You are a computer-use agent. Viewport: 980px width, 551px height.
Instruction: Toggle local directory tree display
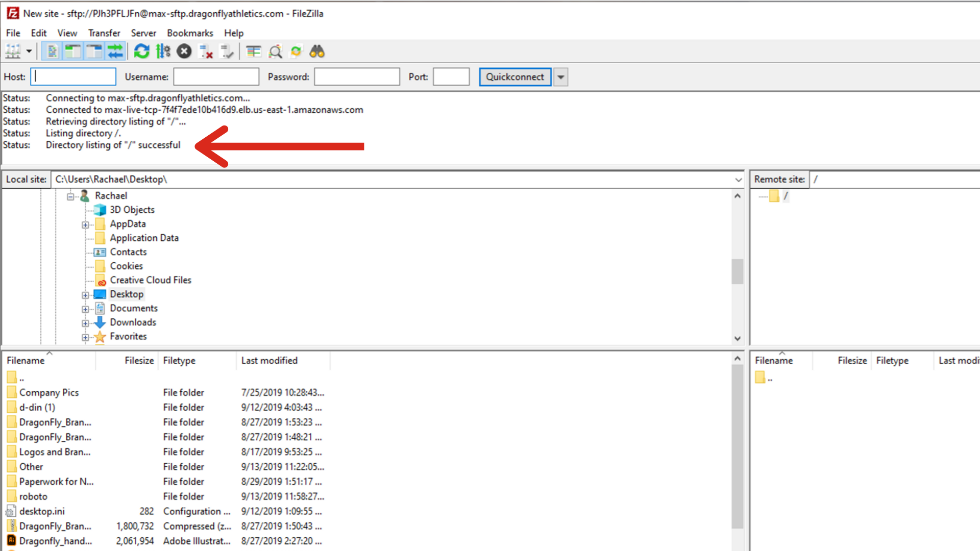pyautogui.click(x=73, y=52)
